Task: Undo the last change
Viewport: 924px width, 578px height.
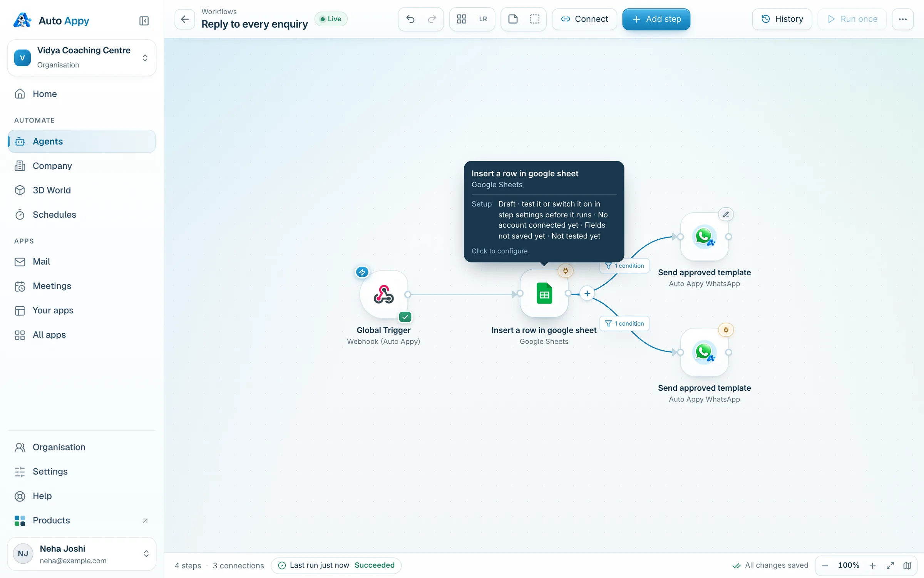Action: [x=410, y=19]
